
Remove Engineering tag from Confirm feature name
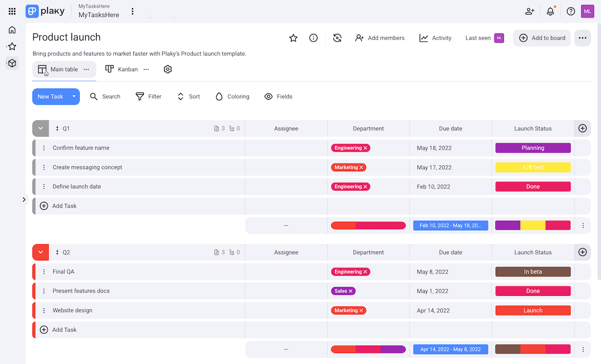[x=366, y=148]
